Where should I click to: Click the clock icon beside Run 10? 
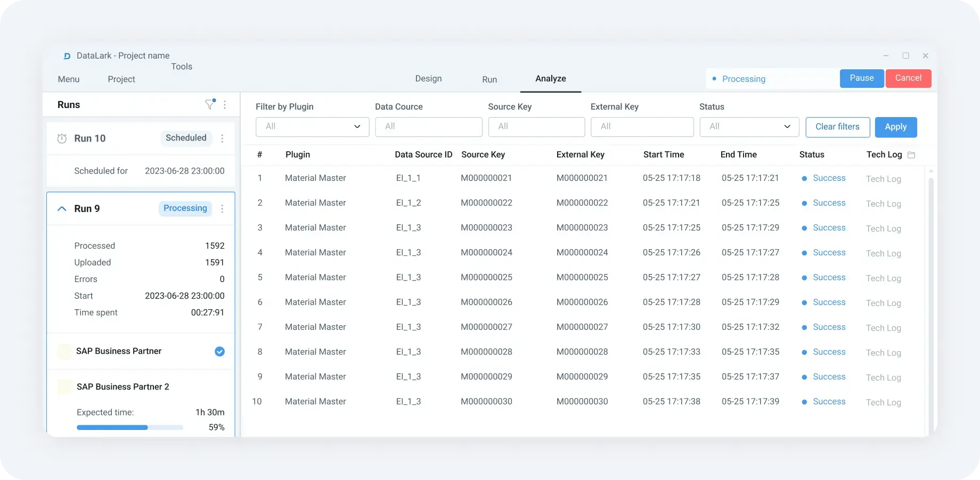(x=62, y=138)
